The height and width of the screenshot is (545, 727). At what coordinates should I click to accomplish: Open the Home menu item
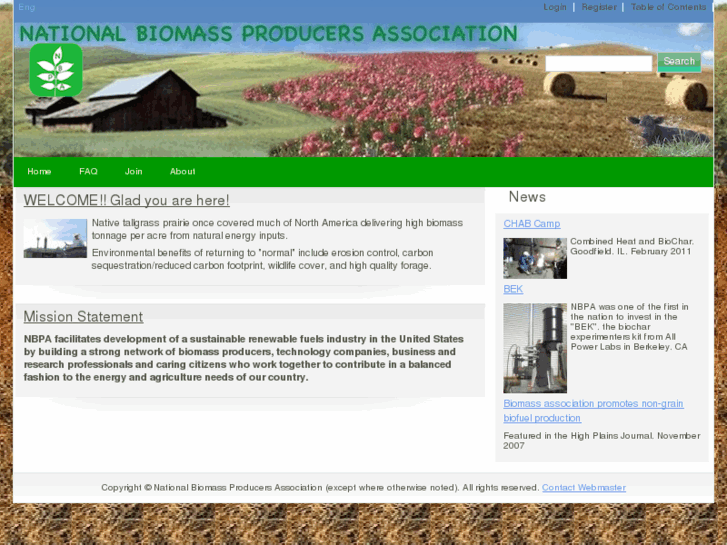pos(39,172)
